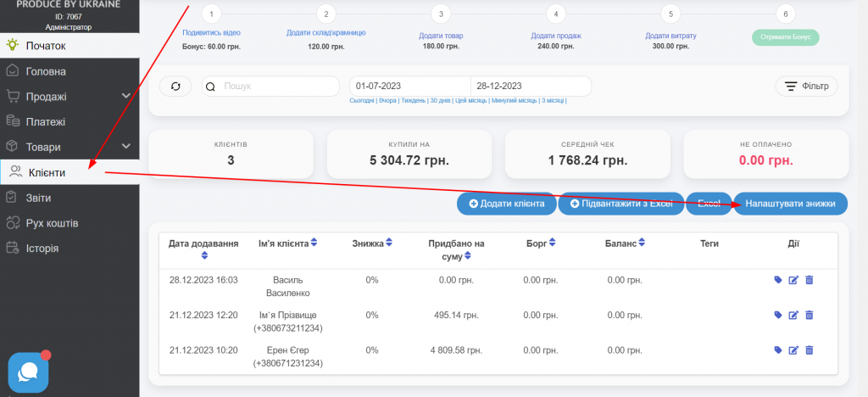This screenshot has height=397, width=868.
Task: Click the refresh icon button
Action: pyautogui.click(x=175, y=87)
